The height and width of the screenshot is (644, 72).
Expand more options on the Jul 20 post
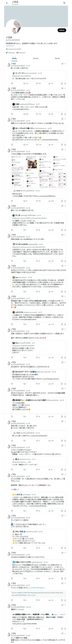coord(65,633)
